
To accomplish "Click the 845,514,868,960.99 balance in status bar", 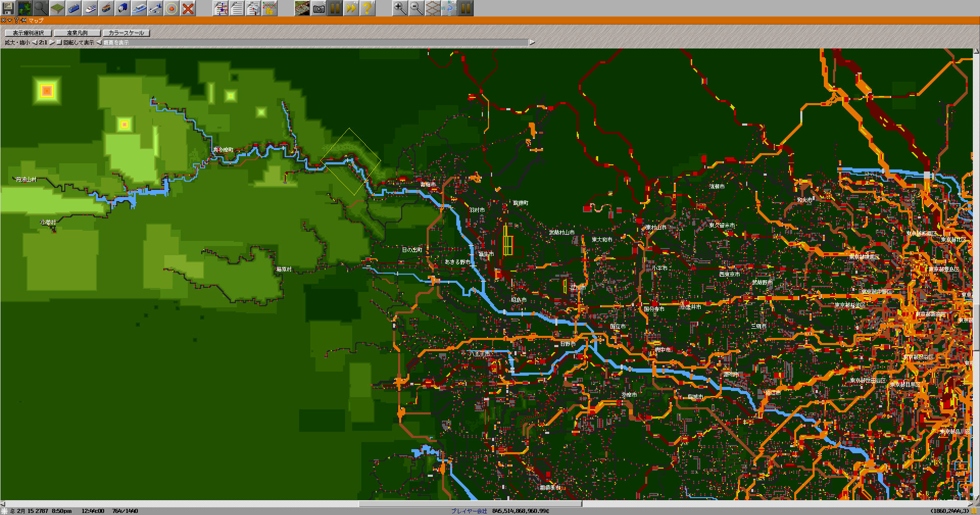I will 521,511.
